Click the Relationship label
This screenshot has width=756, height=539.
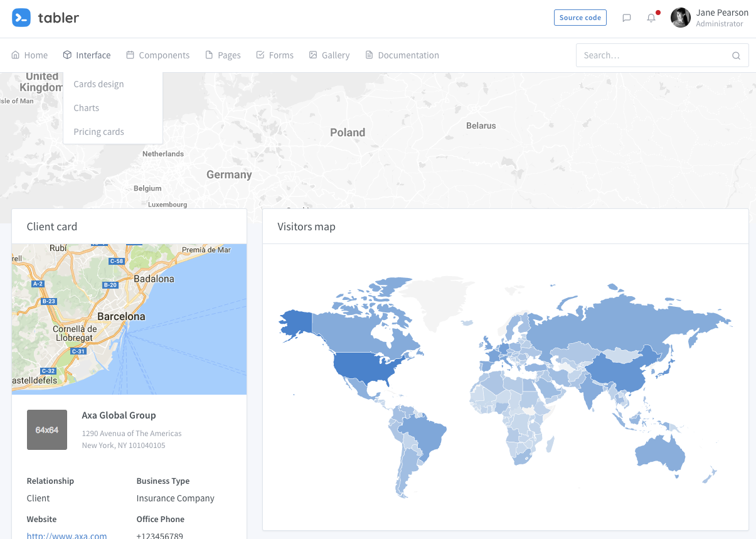pos(50,481)
